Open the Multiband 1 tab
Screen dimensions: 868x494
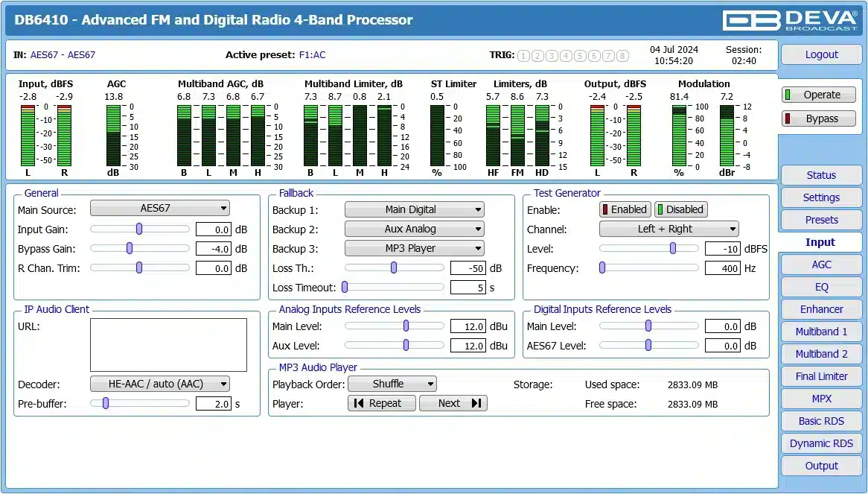point(821,332)
